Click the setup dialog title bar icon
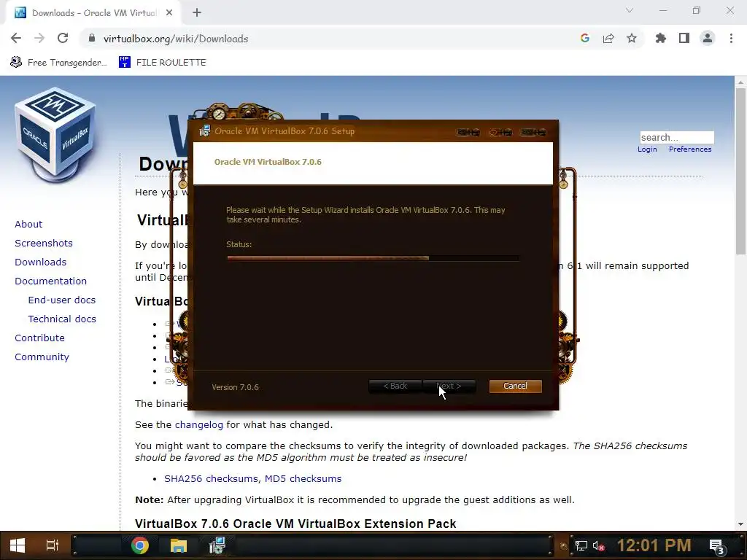 [x=204, y=131]
